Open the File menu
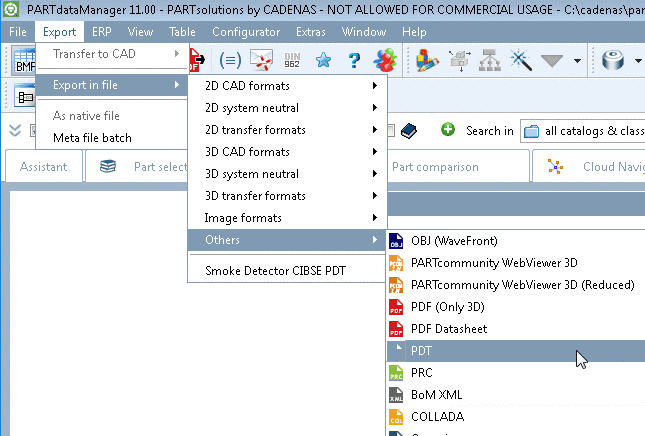This screenshot has height=436, width=645. pyautogui.click(x=18, y=32)
